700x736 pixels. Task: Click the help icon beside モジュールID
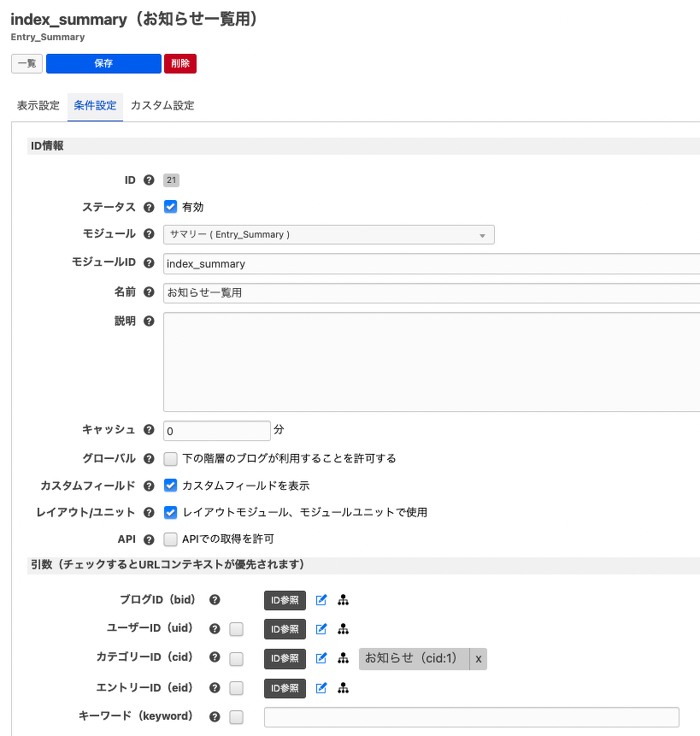[x=149, y=263]
